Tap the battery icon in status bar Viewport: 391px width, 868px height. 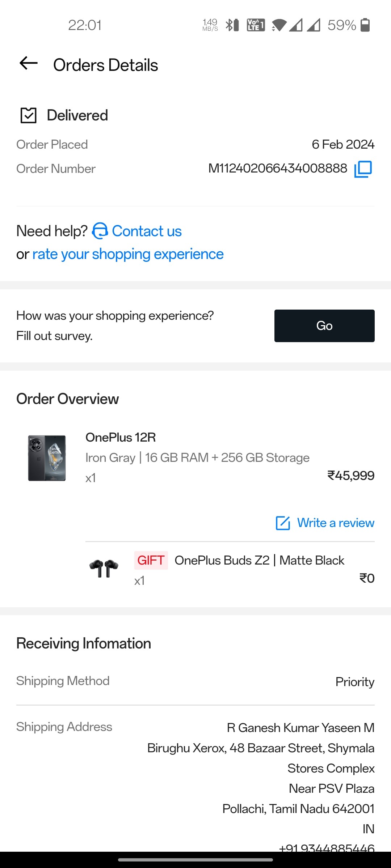[x=365, y=25]
